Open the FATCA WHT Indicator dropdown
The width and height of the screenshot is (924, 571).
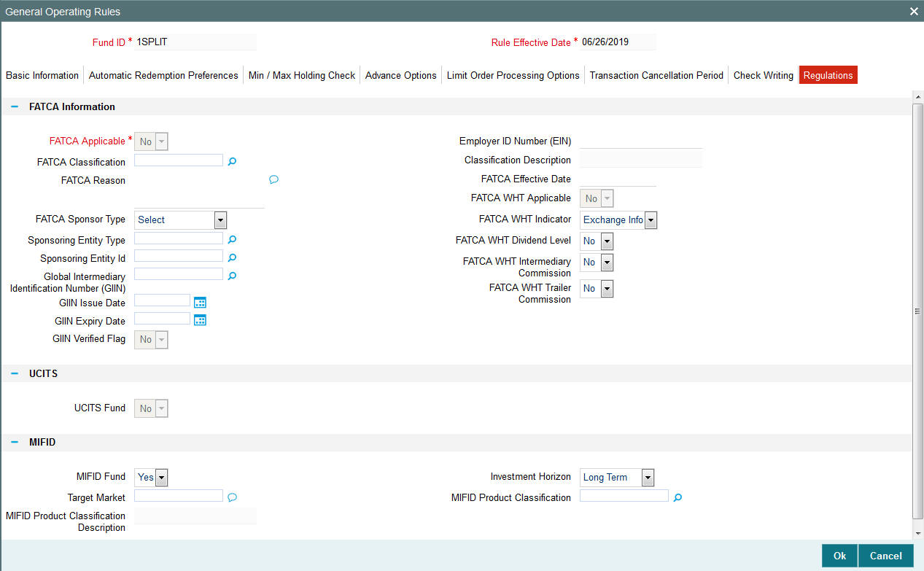coord(650,220)
